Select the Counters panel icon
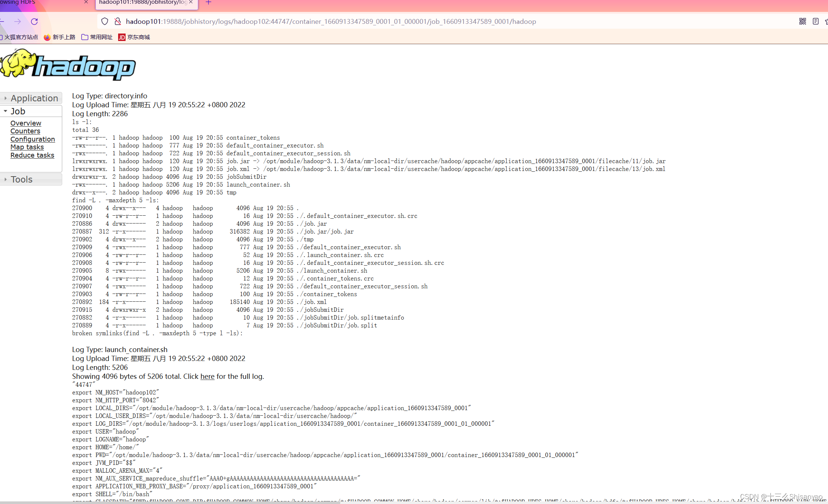This screenshot has width=828, height=504. pos(25,131)
